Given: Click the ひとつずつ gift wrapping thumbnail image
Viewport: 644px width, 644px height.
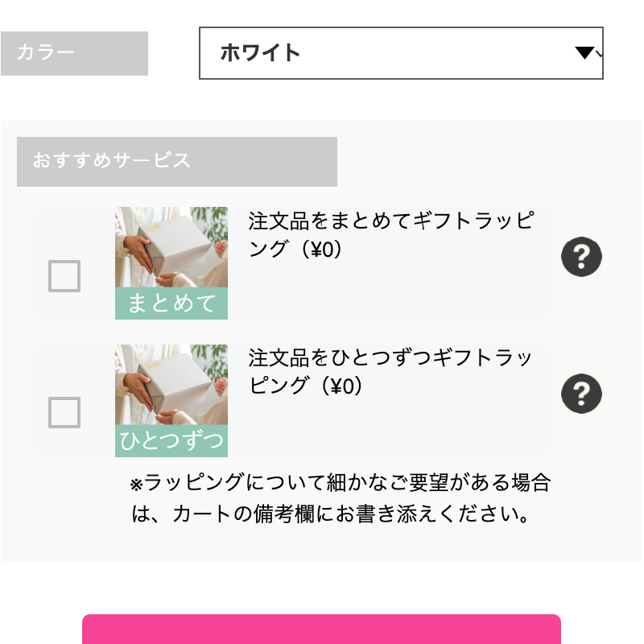Looking at the screenshot, I should tap(171, 400).
